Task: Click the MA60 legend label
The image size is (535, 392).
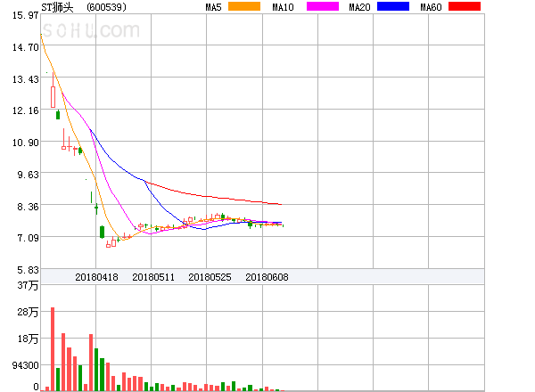Action: [x=431, y=7]
